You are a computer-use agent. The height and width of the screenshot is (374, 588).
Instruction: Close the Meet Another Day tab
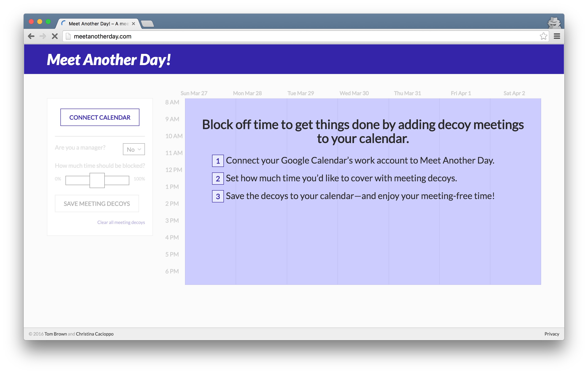133,23
